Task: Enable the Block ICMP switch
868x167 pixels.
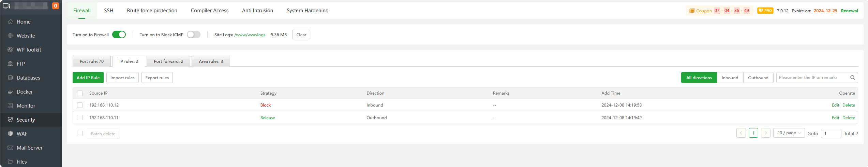Action: pyautogui.click(x=193, y=34)
